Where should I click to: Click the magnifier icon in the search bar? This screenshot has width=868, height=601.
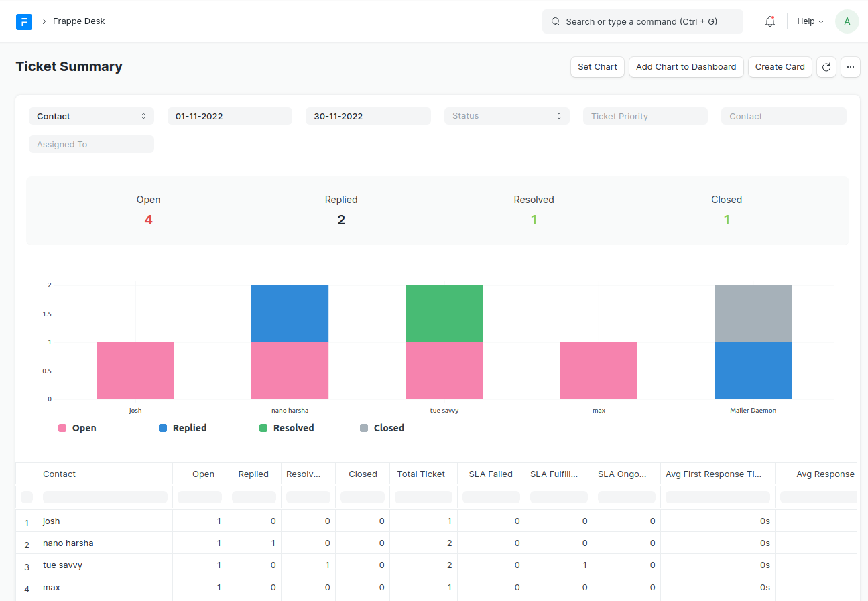[x=555, y=21]
